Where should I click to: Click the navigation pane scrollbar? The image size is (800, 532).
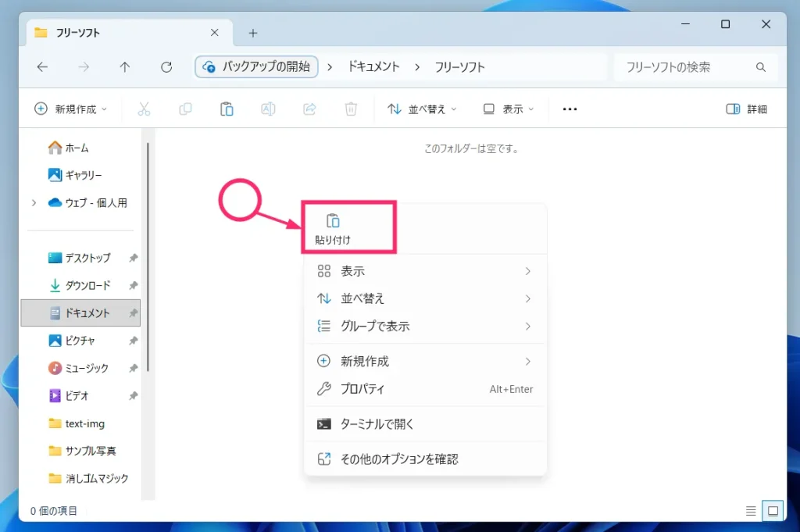[x=148, y=256]
